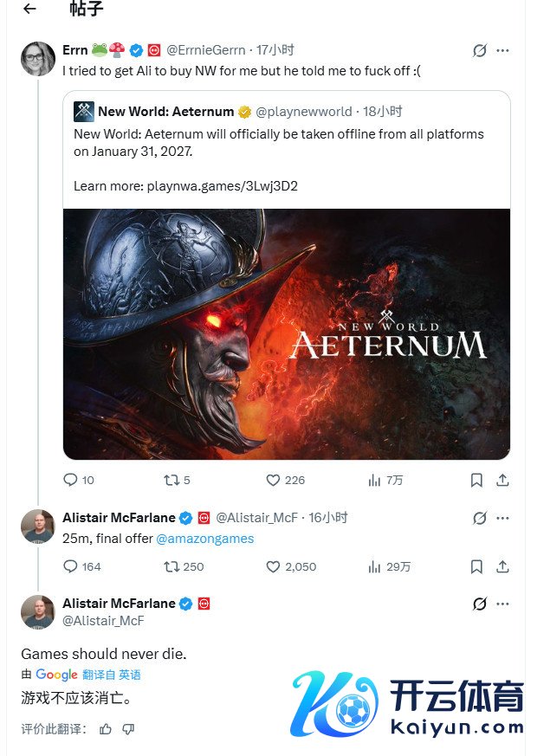
Task: Open more menu on 'Games should never die' post
Action: (x=503, y=604)
